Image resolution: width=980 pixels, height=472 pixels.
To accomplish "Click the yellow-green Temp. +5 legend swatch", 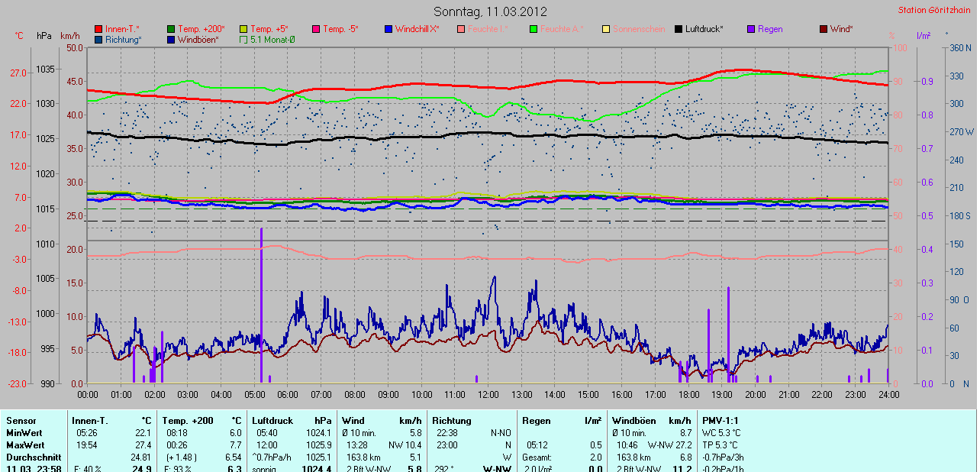I will click(243, 29).
